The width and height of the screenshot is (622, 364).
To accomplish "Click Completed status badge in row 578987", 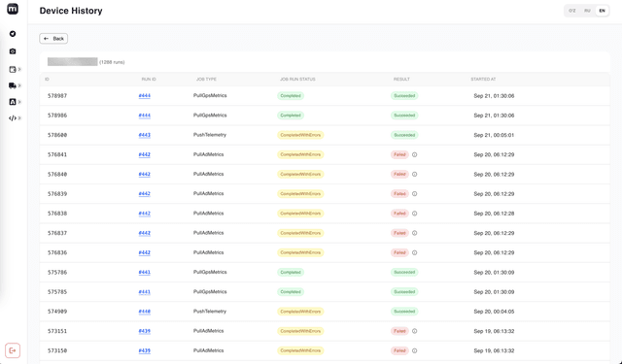I will click(x=291, y=96).
